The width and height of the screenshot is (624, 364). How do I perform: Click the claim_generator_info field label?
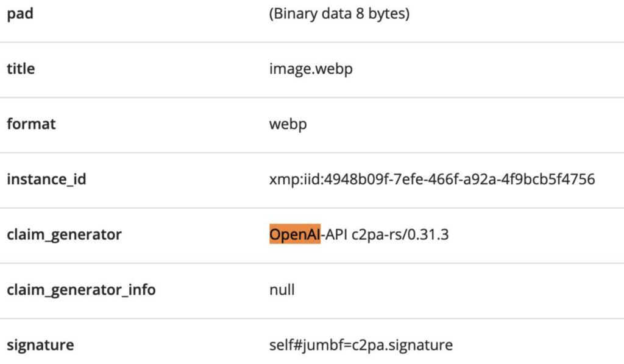[x=81, y=290]
